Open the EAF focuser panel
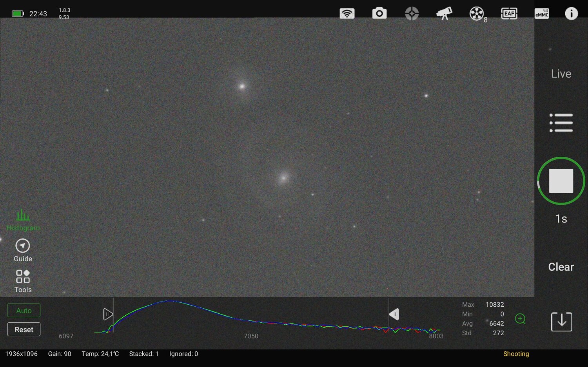 click(x=509, y=13)
